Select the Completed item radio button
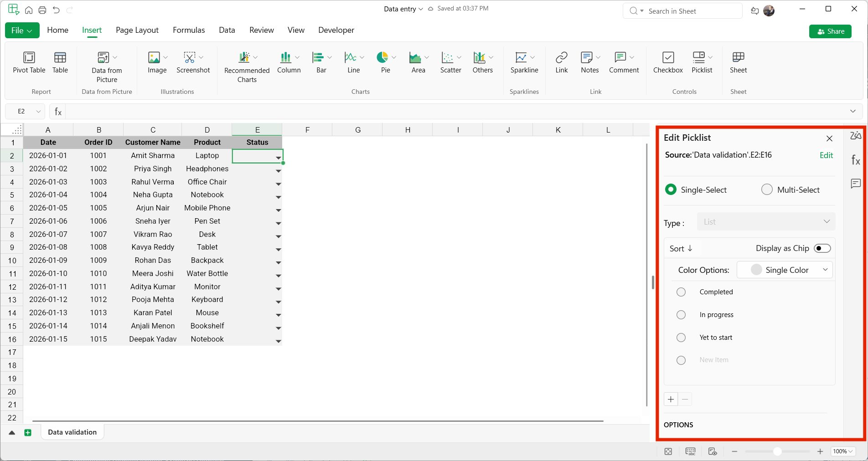Viewport: 868px width, 461px height. [681, 292]
